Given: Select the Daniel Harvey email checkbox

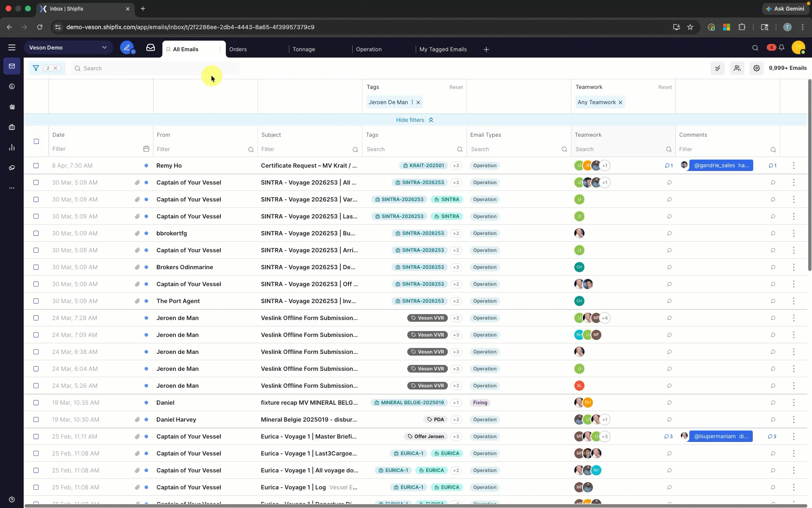Looking at the screenshot, I should point(36,420).
